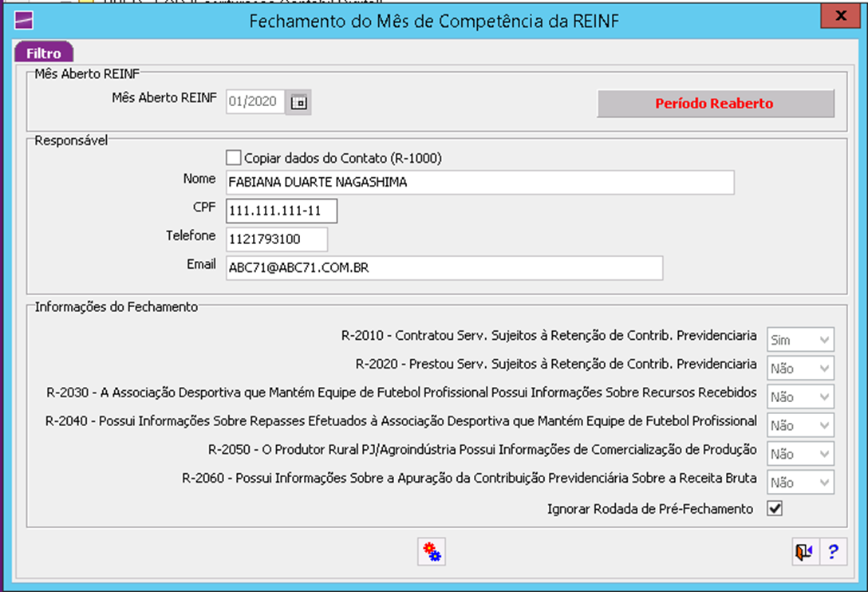Screen dimensions: 868x592
Task: Run the closing process via the gears icon
Action: tap(431, 551)
